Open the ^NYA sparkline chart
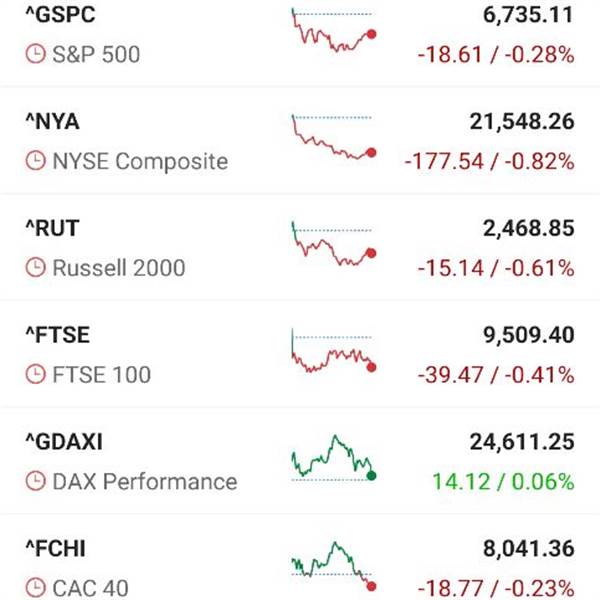 (x=333, y=138)
